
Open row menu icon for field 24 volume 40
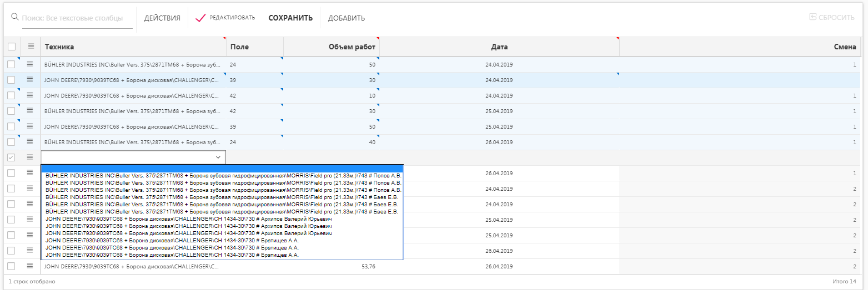click(30, 142)
